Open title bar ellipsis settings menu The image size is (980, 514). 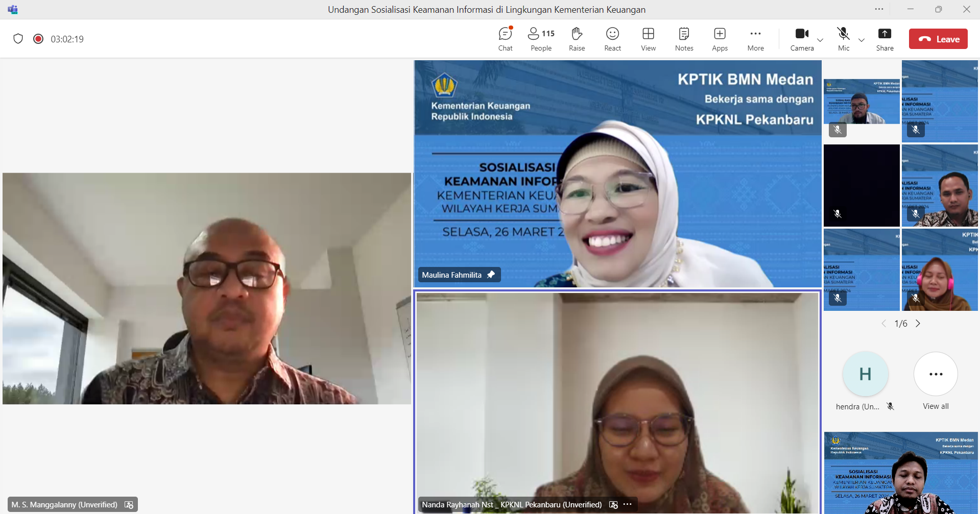pos(879,9)
